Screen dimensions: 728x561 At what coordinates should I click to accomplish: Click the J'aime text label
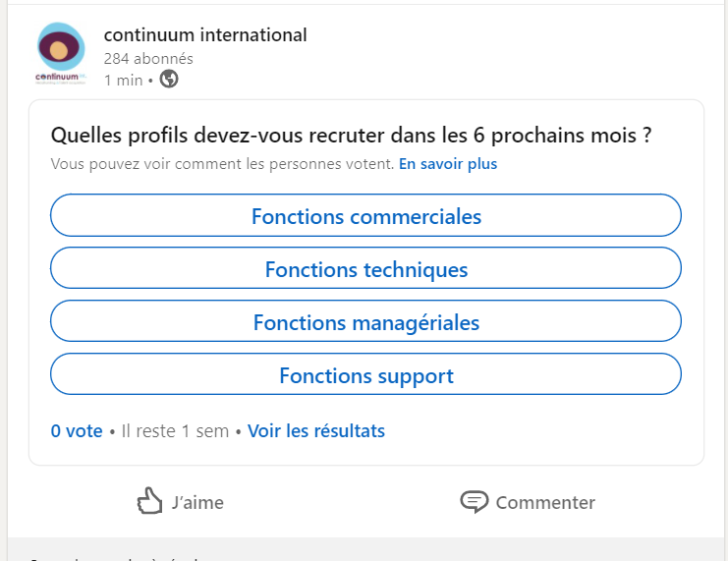pos(197,502)
